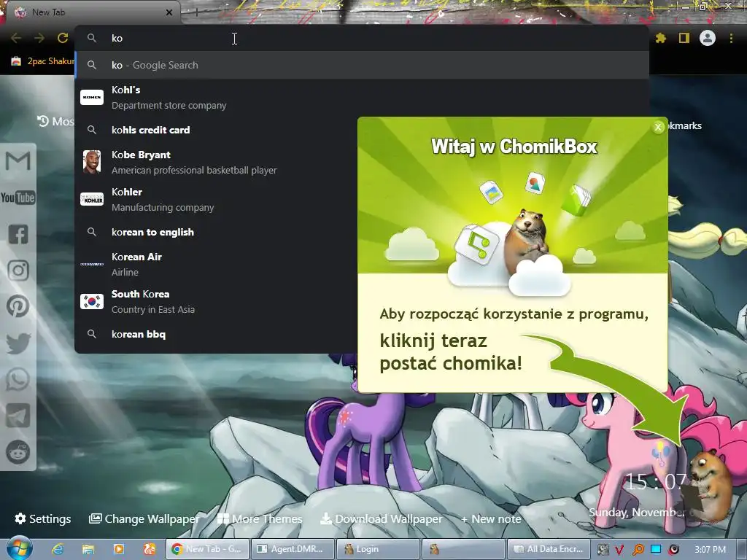Add a note with '+ New note'
Screen dimensions: 747x560
pos(491,519)
